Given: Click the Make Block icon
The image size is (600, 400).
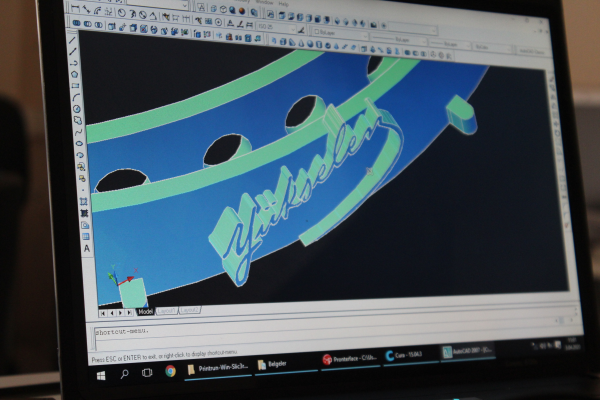Looking at the screenshot, I should [x=82, y=178].
